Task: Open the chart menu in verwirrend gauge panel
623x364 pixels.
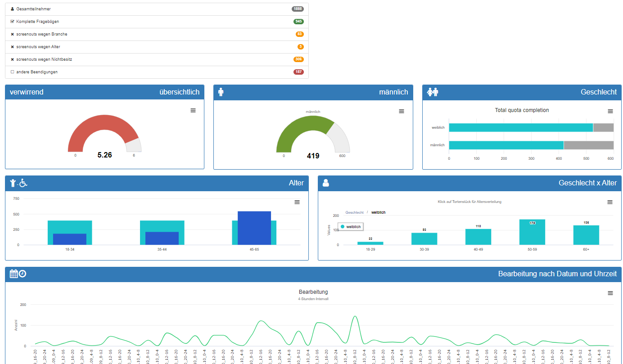Action: (x=193, y=111)
